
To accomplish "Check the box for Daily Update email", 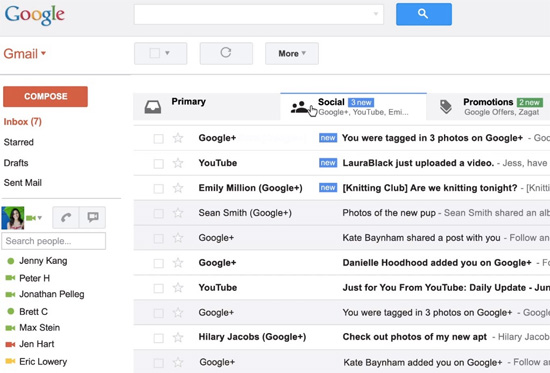I will [x=159, y=288].
